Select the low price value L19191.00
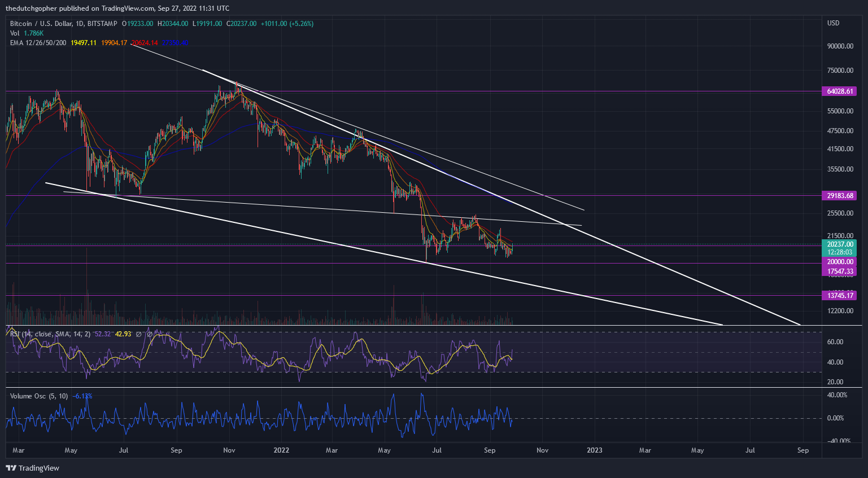The height and width of the screenshot is (478, 868). [207, 24]
